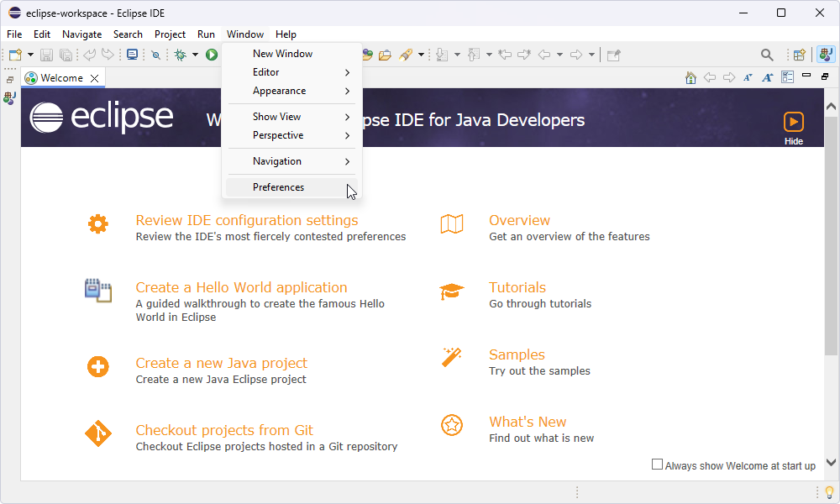Viewport: 840px width, 504px height.
Task: Click the Search flashlight toolbar icon
Action: coord(406,55)
